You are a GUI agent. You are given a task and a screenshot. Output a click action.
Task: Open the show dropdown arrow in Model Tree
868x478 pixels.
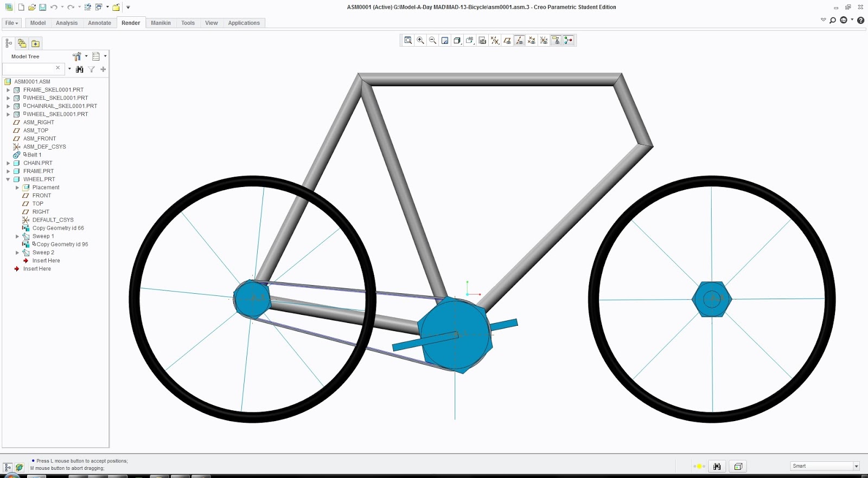pyautogui.click(x=105, y=56)
